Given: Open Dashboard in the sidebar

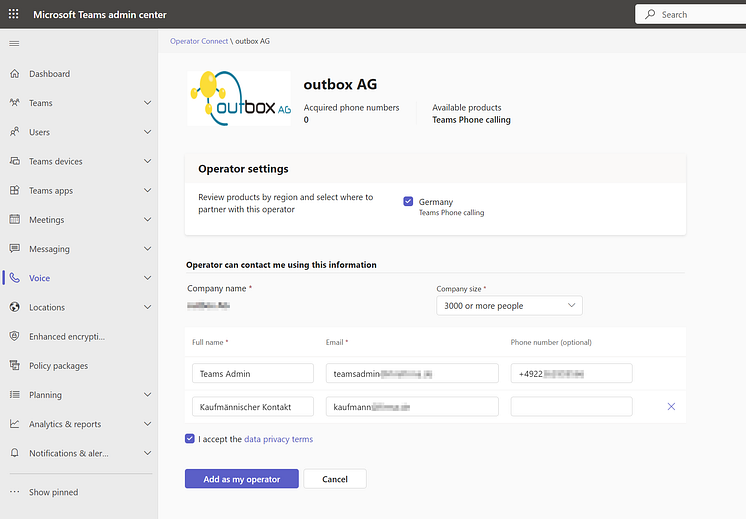Looking at the screenshot, I should (49, 74).
